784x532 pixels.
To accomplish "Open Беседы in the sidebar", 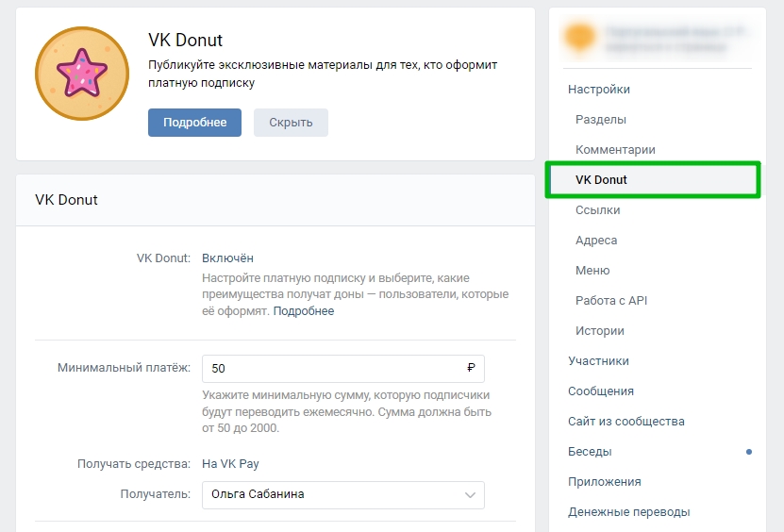I will pyautogui.click(x=590, y=452).
